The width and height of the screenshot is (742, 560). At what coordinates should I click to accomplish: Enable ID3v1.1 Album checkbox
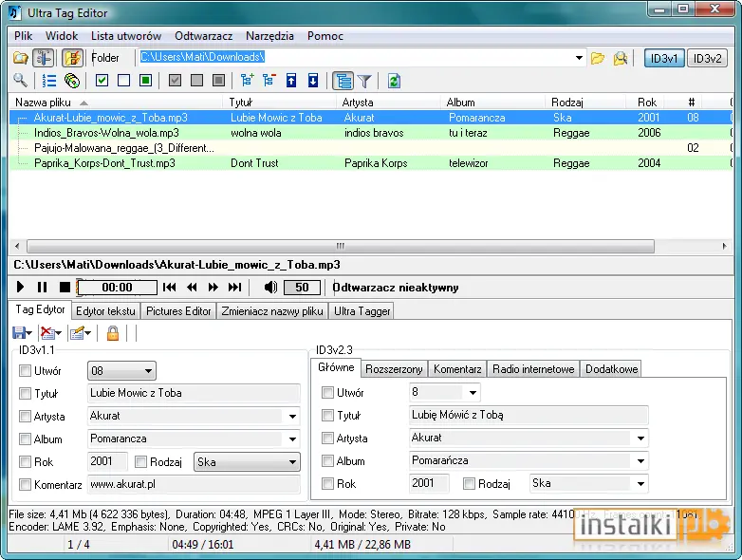pyautogui.click(x=25, y=439)
